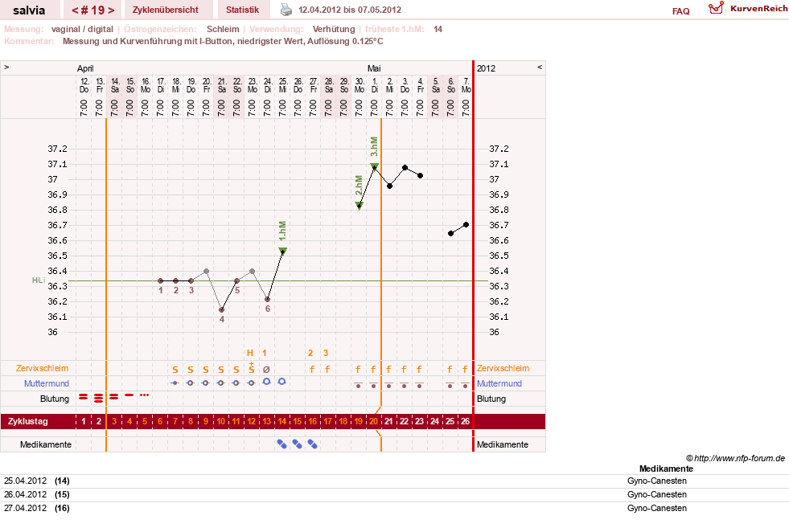Click the right Zervixschleim row label
789x532 pixels.
(x=503, y=368)
